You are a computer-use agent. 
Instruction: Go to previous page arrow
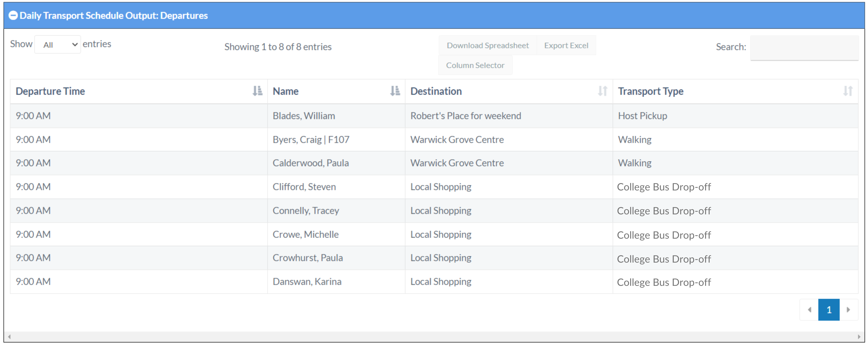pyautogui.click(x=809, y=310)
